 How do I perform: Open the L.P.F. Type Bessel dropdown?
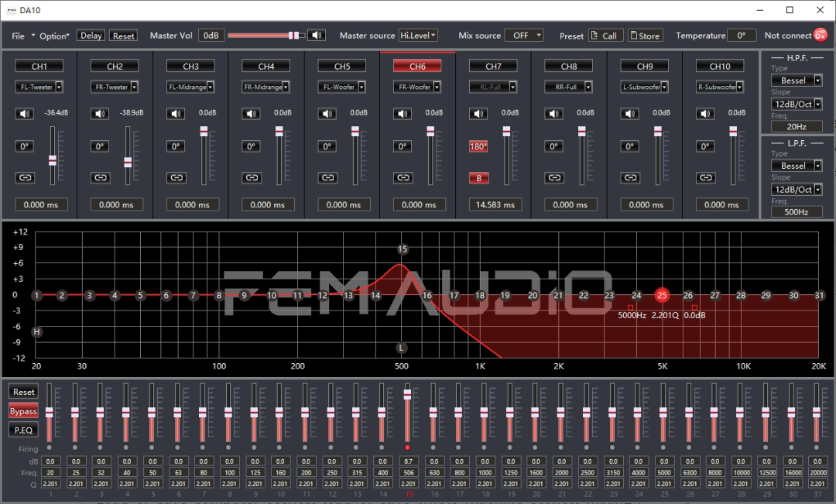[x=797, y=166]
